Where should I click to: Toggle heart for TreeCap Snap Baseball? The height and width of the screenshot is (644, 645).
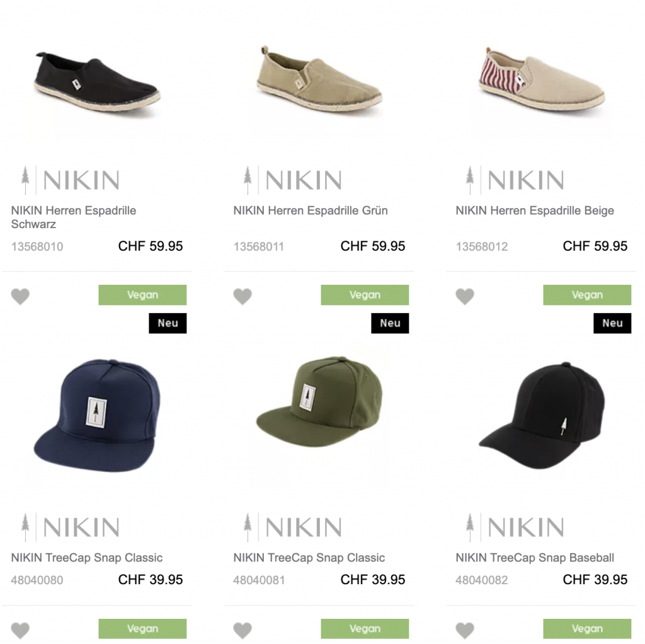pyautogui.click(x=465, y=630)
